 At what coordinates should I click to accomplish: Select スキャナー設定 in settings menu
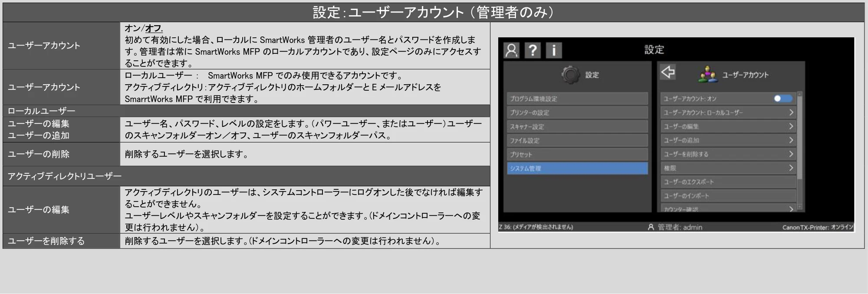tap(577, 126)
